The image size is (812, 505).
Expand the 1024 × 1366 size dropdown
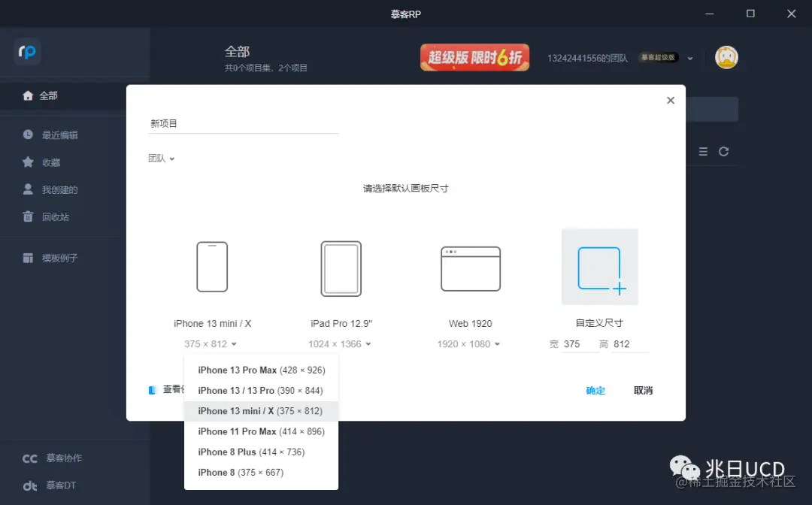pyautogui.click(x=340, y=344)
